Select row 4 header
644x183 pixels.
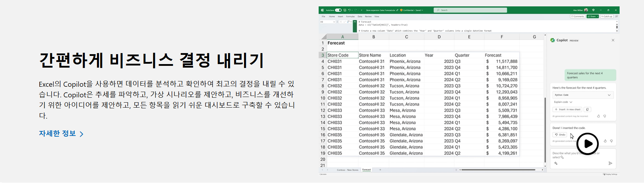coord(323,61)
